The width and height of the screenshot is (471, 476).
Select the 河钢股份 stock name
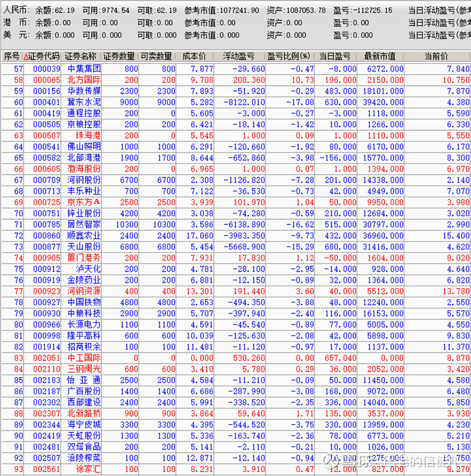pyautogui.click(x=84, y=180)
